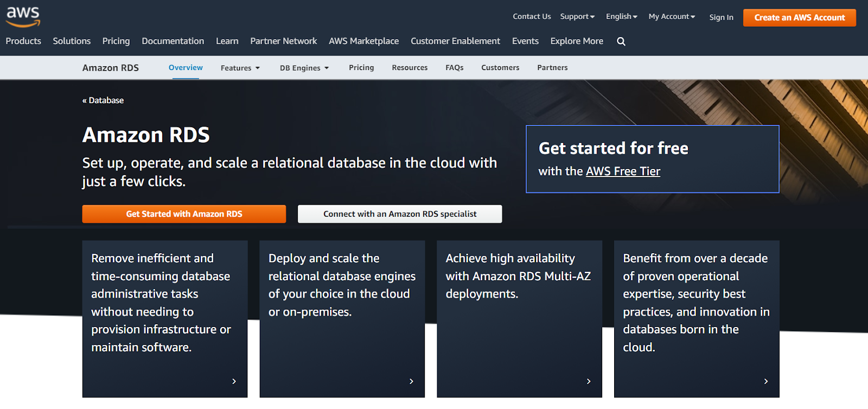Open the Remove inefficient database tasks card
The width and height of the screenshot is (868, 409).
click(165, 319)
